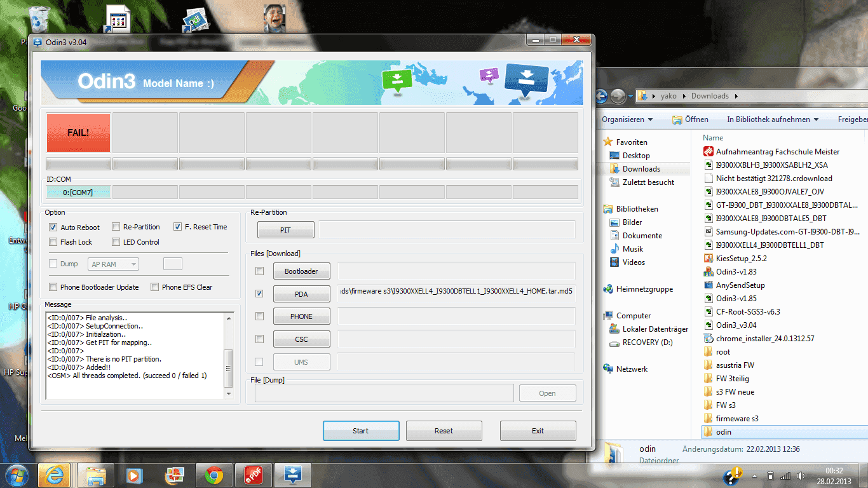
Task: Enable Phone Bootloader Update checkbox
Action: pos(53,287)
